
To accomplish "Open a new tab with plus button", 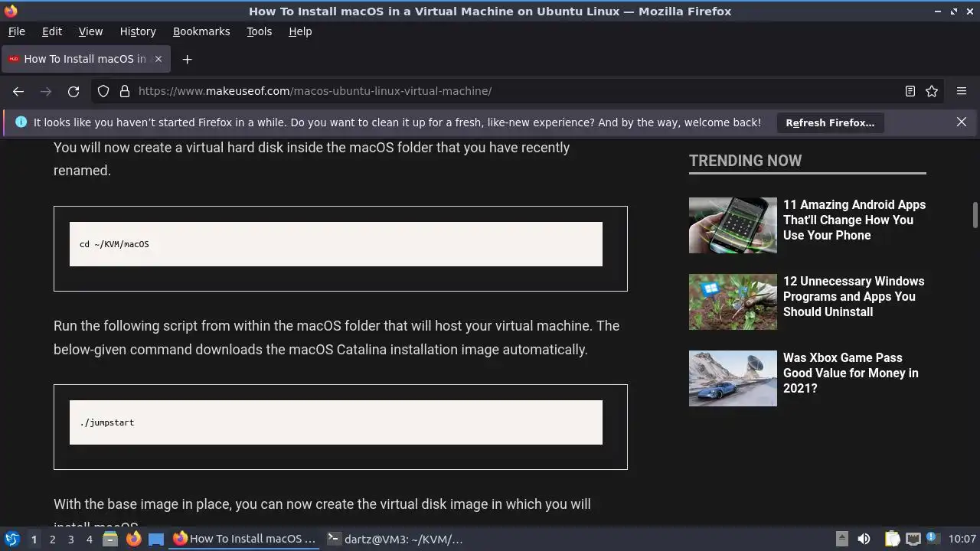I will (x=187, y=59).
